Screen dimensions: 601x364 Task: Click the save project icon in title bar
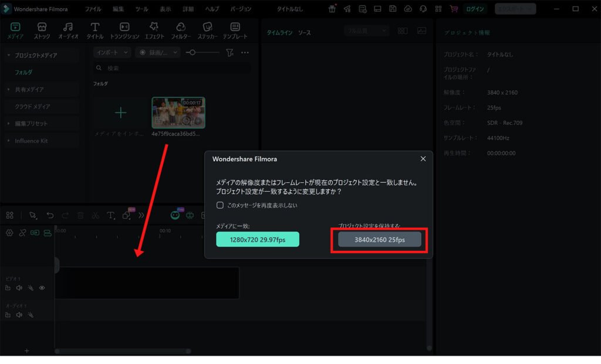point(393,7)
